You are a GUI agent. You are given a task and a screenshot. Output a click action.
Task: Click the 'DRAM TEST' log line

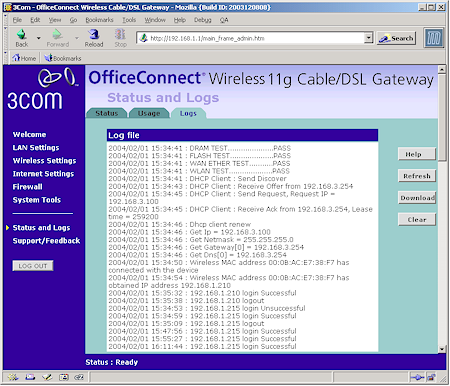pos(199,148)
